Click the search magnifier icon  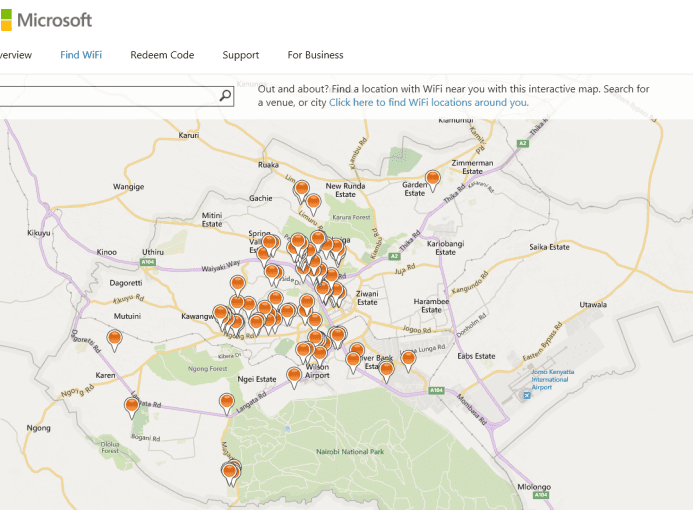click(225, 95)
